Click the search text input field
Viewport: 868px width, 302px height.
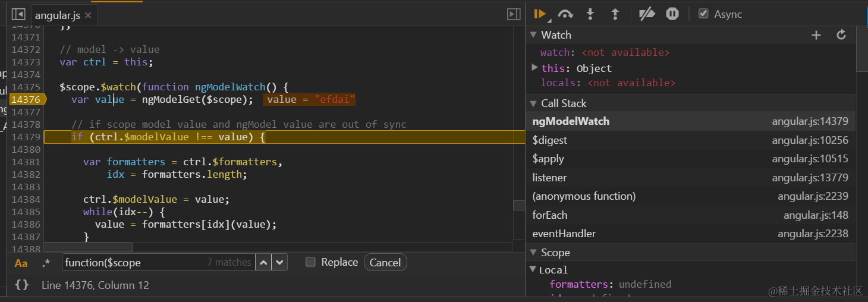pos(134,262)
